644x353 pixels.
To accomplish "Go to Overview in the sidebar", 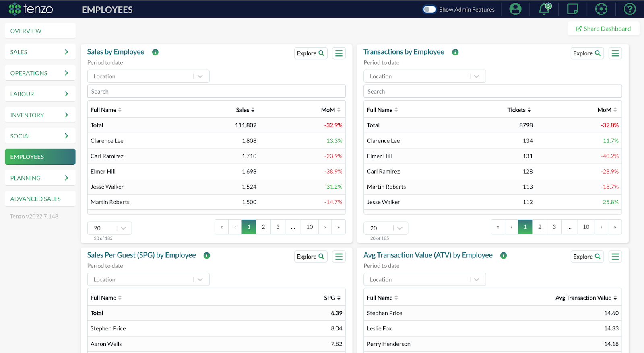I will coord(40,31).
